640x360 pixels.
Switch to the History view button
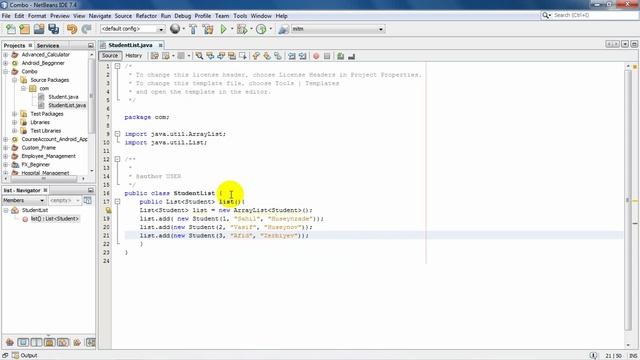tap(133, 56)
